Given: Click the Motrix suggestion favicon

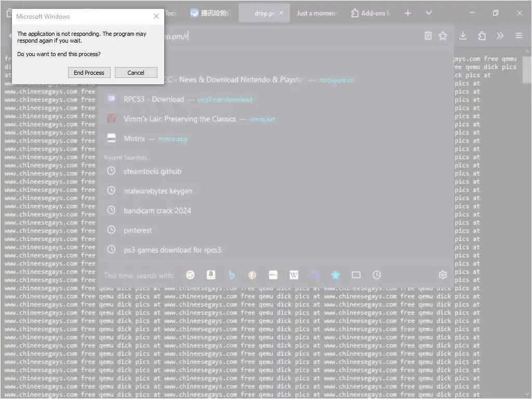Looking at the screenshot, I should tap(111, 138).
